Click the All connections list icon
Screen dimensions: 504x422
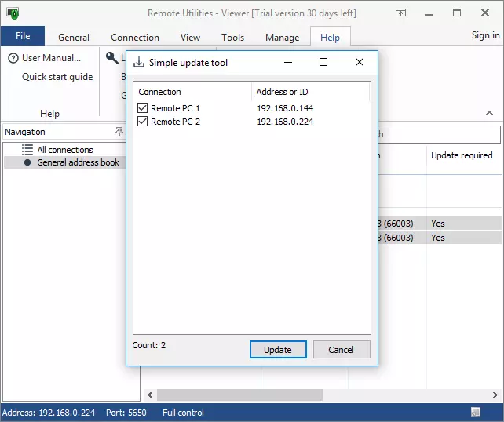click(x=27, y=150)
